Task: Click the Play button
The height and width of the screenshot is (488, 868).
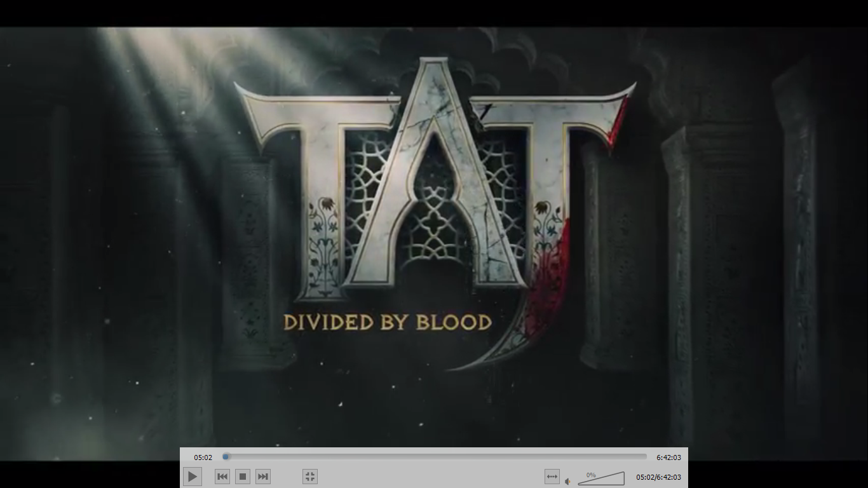Action: pyautogui.click(x=193, y=477)
